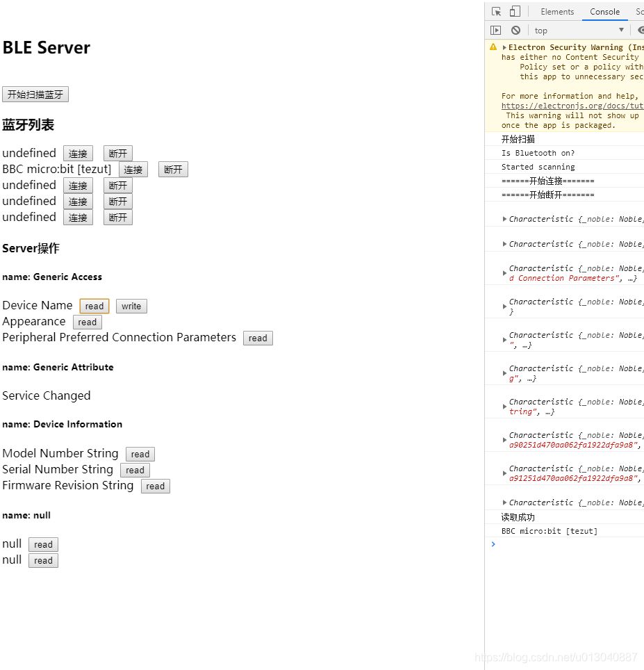Expand the Connection Parameters Characteristic log
Image resolution: width=644 pixels, height=670 pixels.
click(x=504, y=273)
